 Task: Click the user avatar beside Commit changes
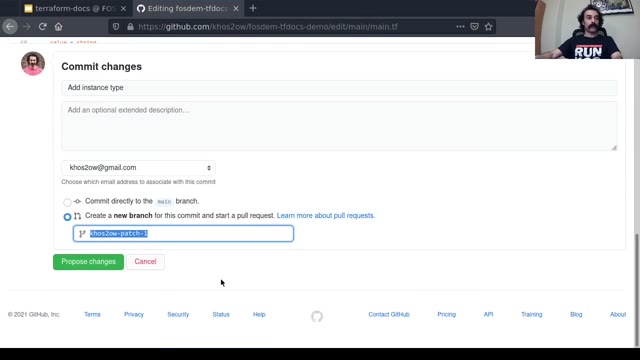tap(33, 64)
